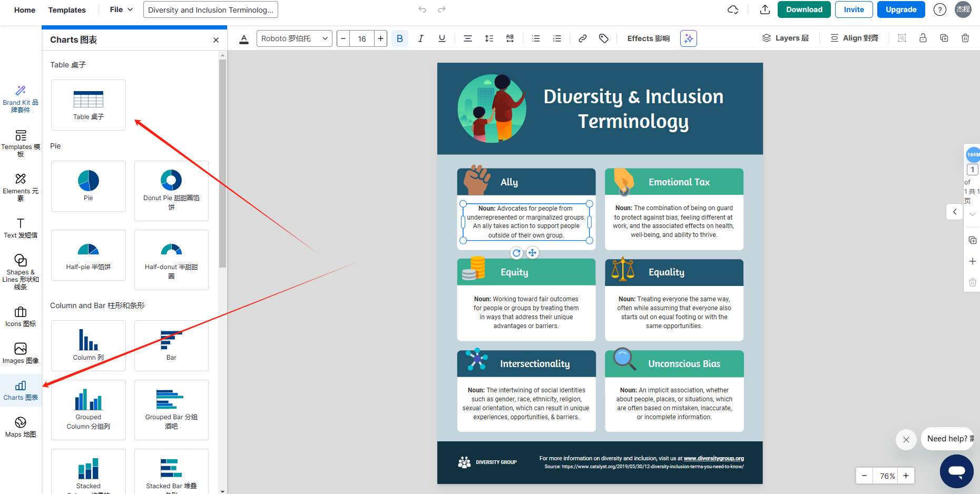The height and width of the screenshot is (494, 980).
Task: Open the text case options
Action: (x=510, y=38)
